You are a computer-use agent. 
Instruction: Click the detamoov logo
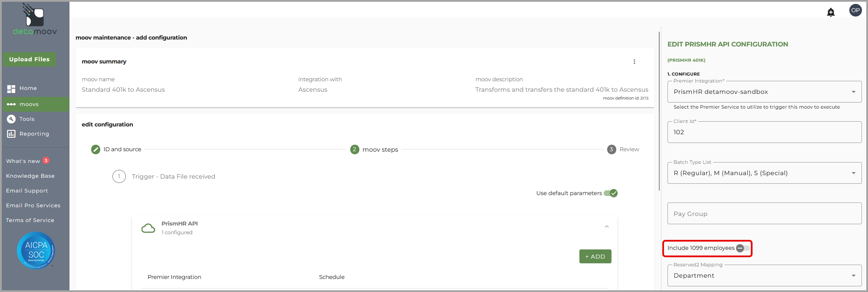tap(34, 20)
